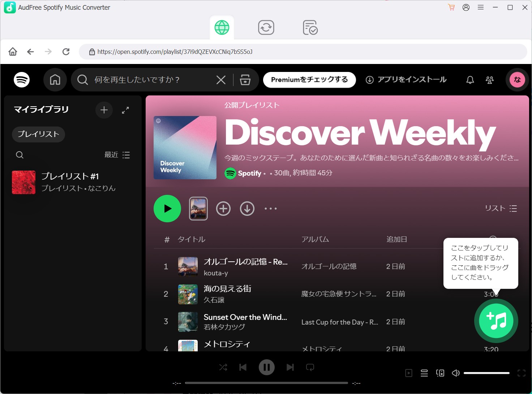Switch to the web browser globe tab

(x=222, y=27)
